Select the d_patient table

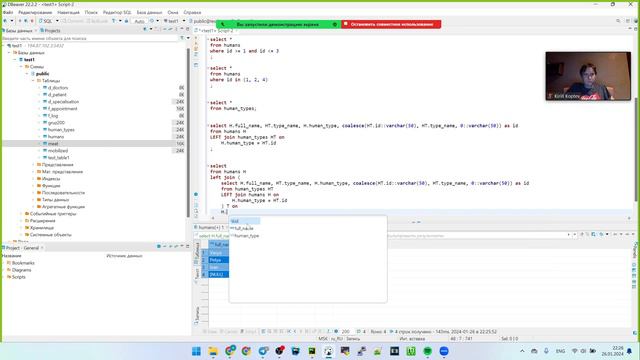(57, 95)
